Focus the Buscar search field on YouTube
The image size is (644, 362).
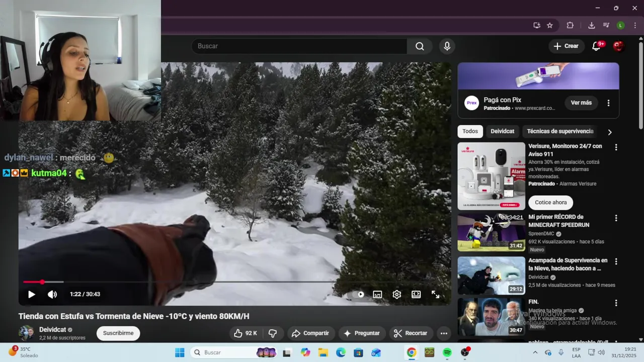[x=299, y=46]
